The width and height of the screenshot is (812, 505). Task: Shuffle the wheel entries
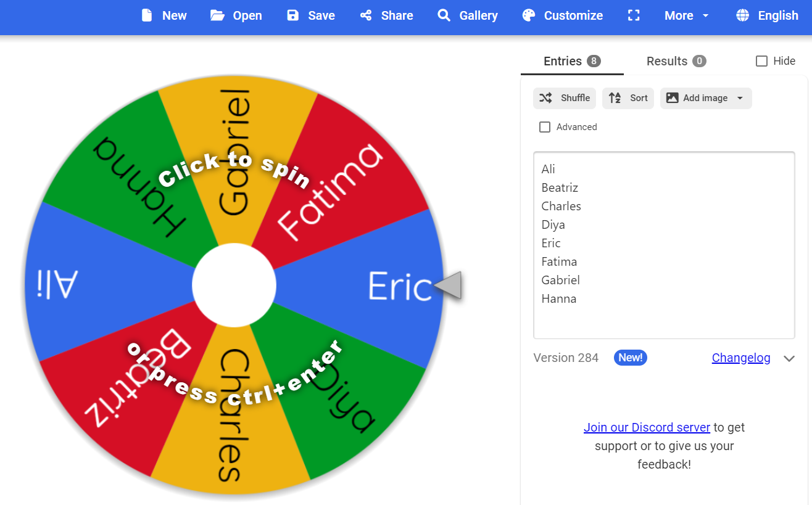pos(565,98)
